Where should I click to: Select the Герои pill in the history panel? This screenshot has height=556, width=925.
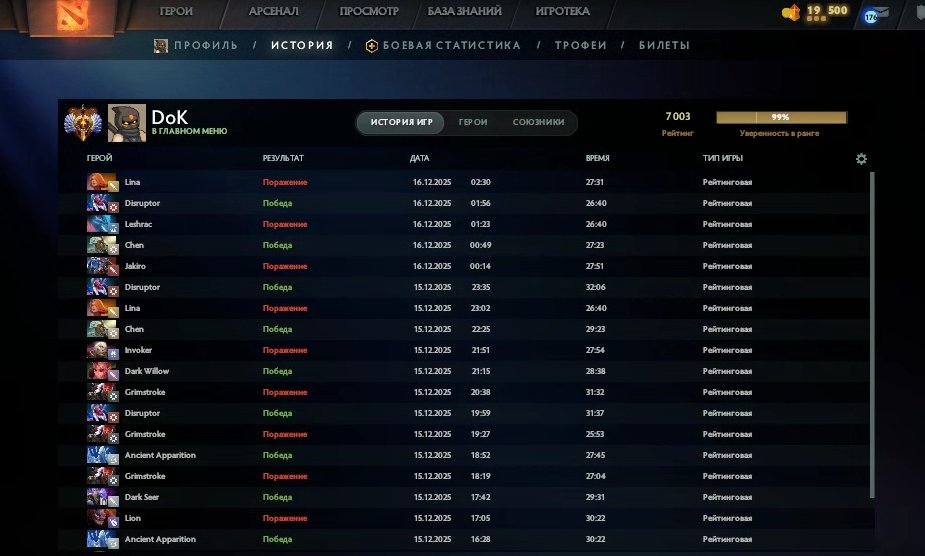pos(473,122)
